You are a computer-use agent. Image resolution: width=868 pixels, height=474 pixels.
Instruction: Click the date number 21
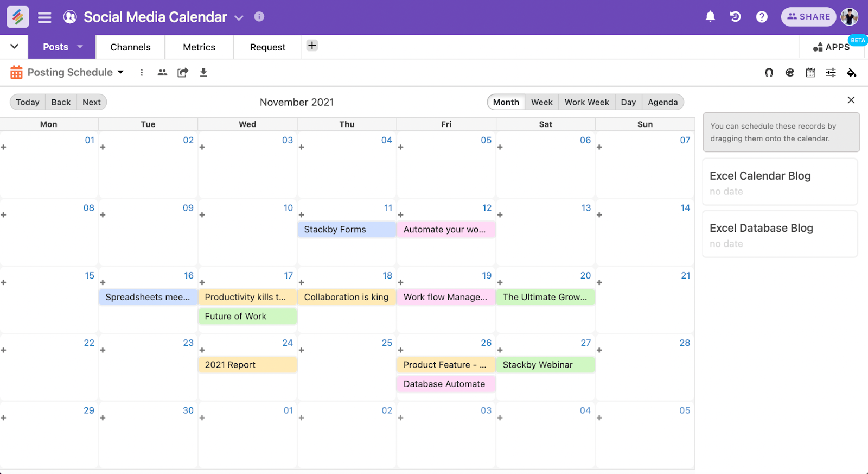(686, 276)
